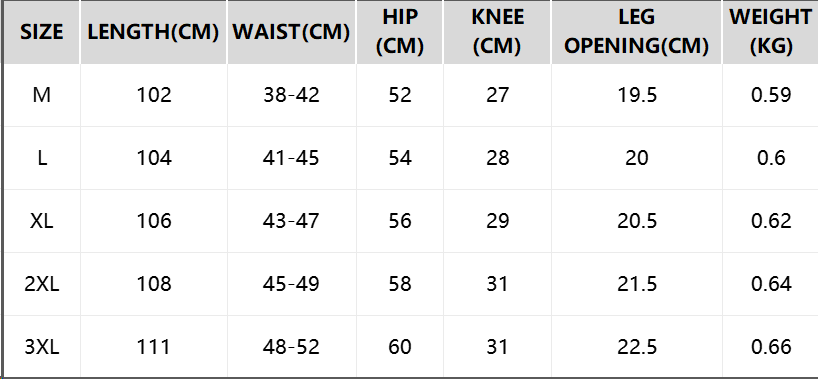Click the waist value 48-52

292,347
